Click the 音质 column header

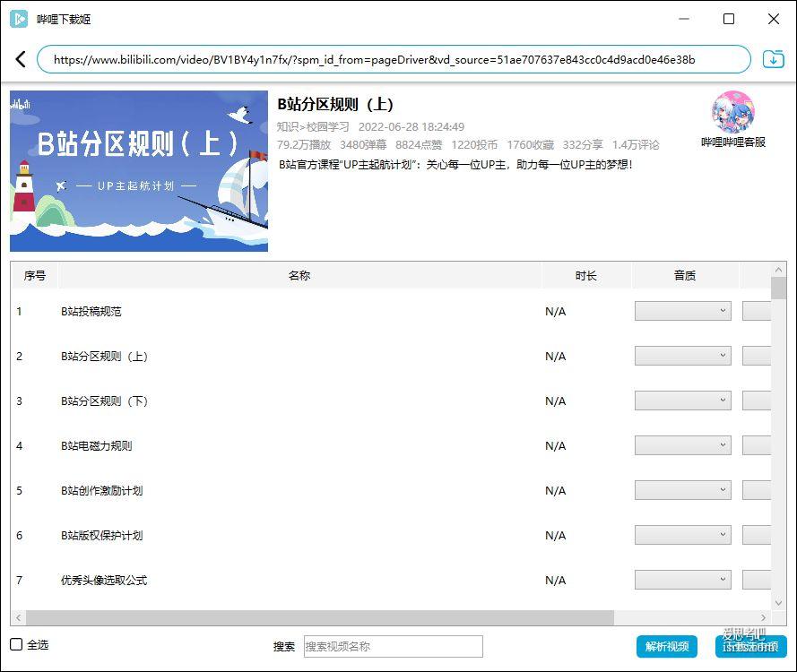tap(685, 276)
